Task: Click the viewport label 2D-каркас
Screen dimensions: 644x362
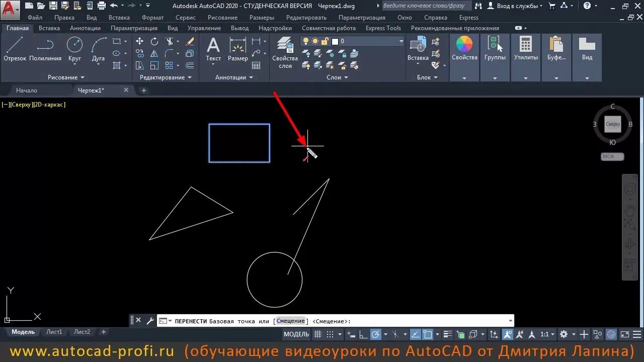Action: 50,105
